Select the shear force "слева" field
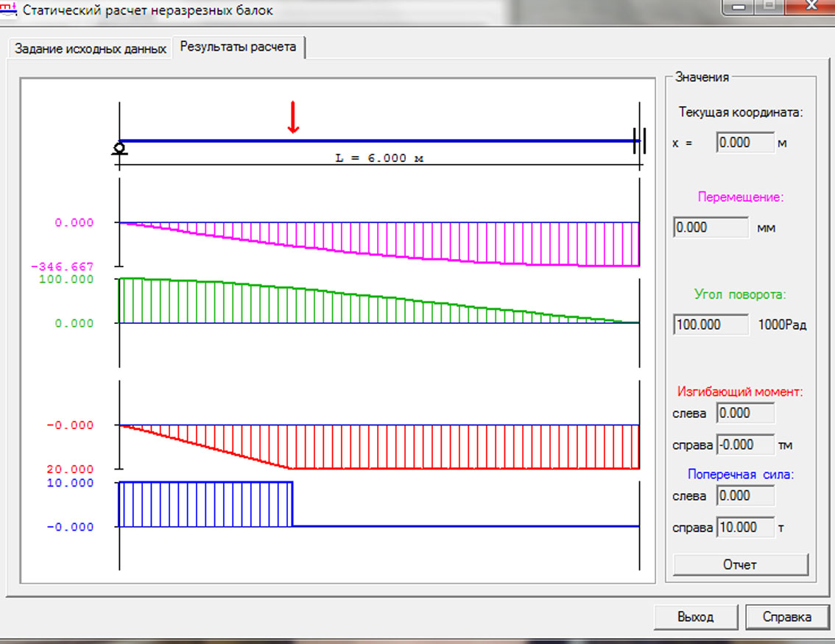 tap(744, 496)
